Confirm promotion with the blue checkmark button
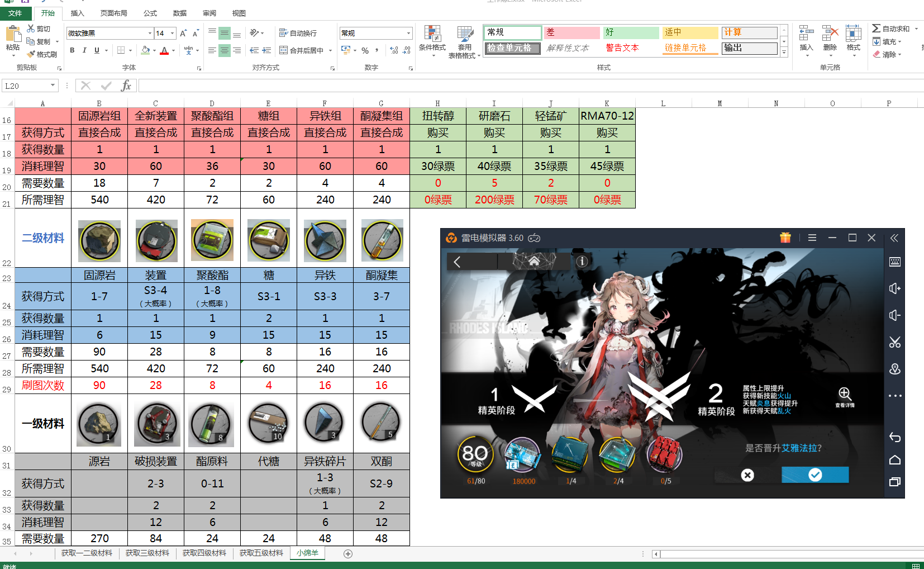The width and height of the screenshot is (924, 569). [815, 475]
